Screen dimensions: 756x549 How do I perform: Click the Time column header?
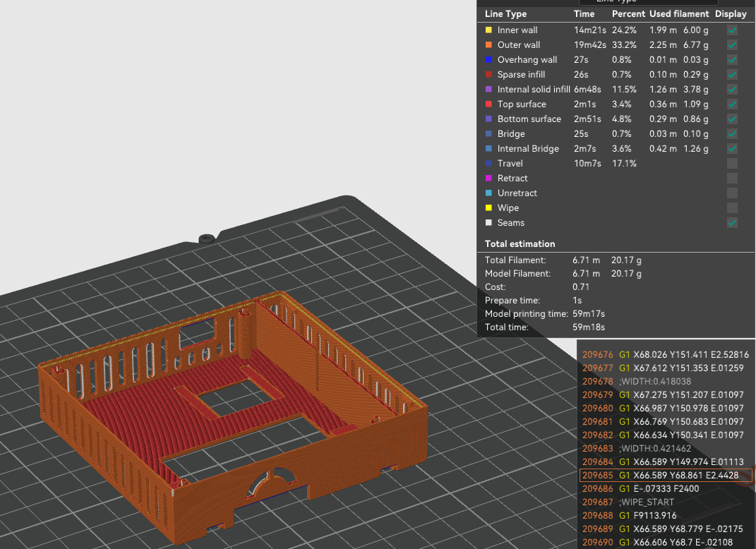(x=584, y=14)
